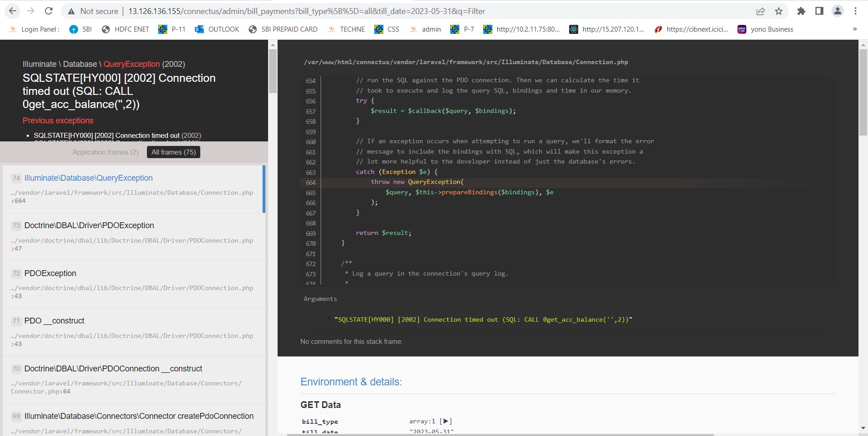Viewport: 868px width, 436px height.
Task: Show more bookmarks chevron
Action: pyautogui.click(x=854, y=29)
